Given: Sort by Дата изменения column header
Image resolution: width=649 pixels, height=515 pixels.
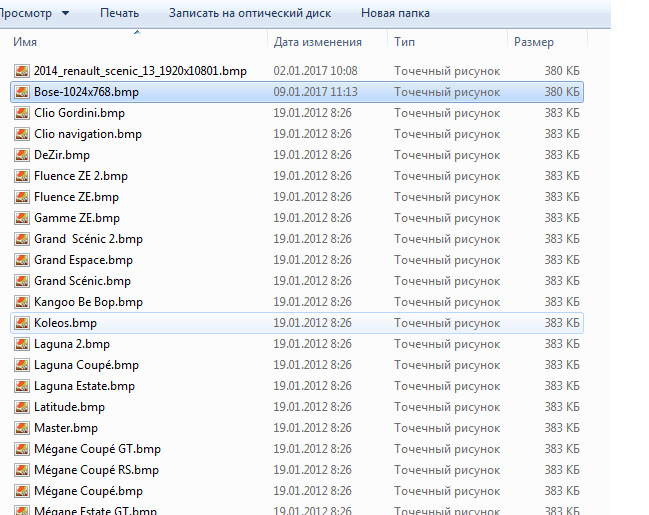Looking at the screenshot, I should pos(317,42).
